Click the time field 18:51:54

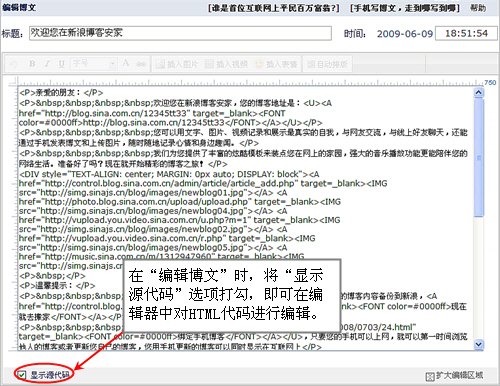tap(466, 34)
